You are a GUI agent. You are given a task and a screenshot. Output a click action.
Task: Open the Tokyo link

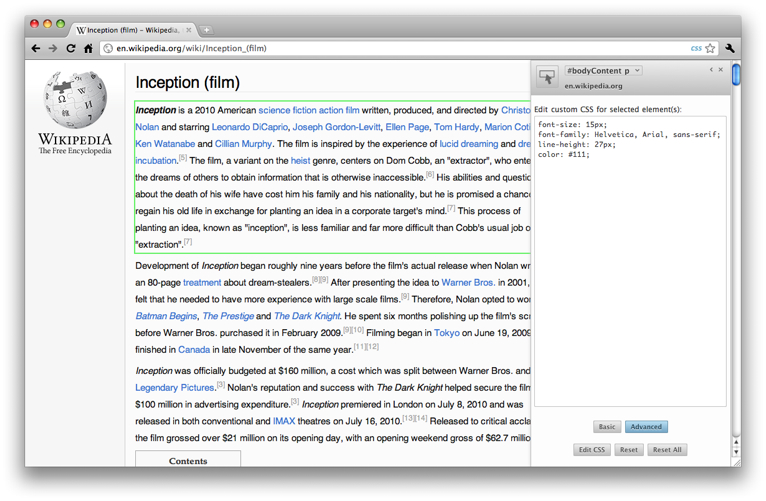coord(447,333)
